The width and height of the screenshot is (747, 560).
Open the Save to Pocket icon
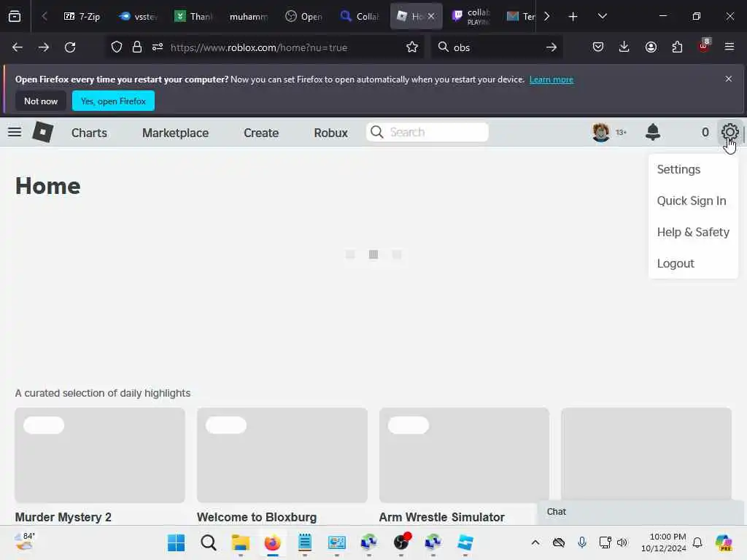(x=598, y=47)
